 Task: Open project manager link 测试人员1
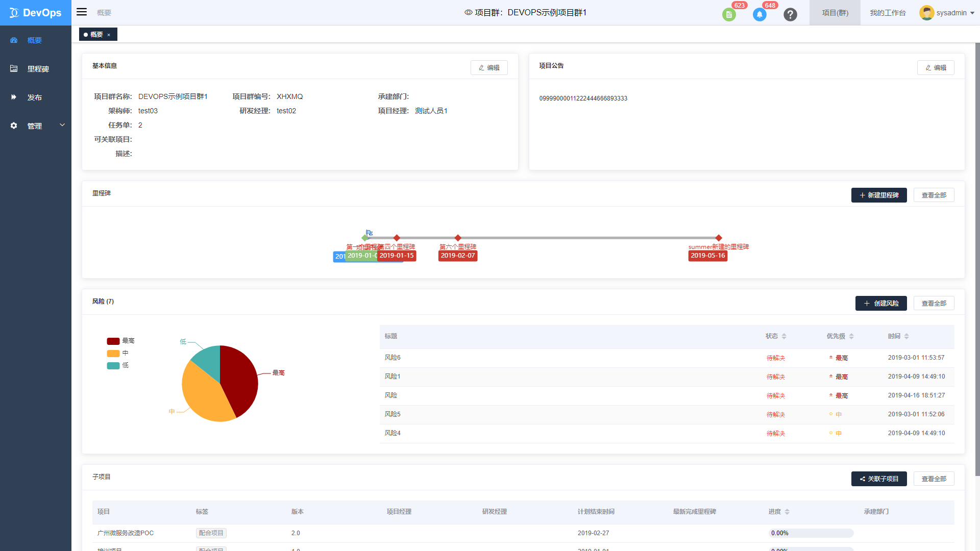coord(431,111)
